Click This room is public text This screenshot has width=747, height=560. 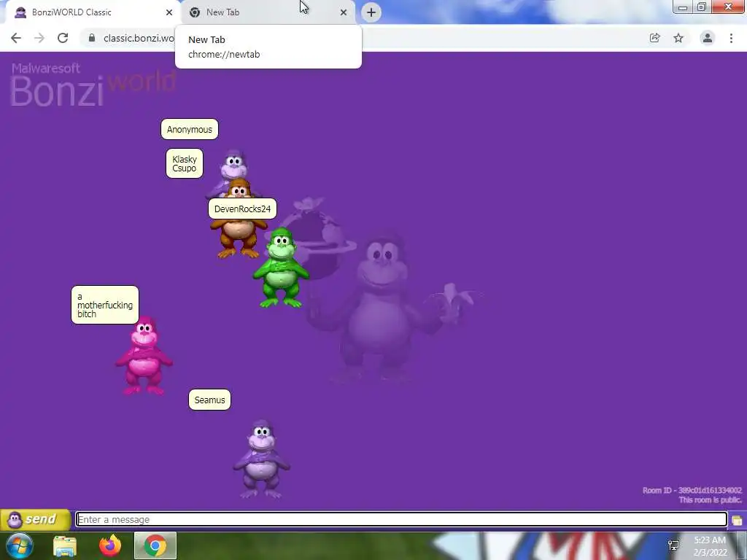(710, 500)
